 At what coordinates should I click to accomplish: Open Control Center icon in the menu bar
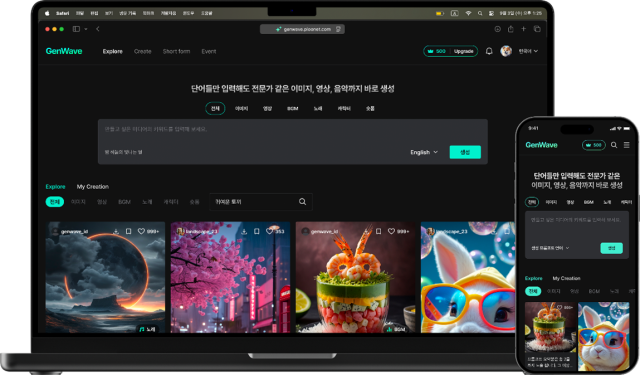[x=491, y=13]
